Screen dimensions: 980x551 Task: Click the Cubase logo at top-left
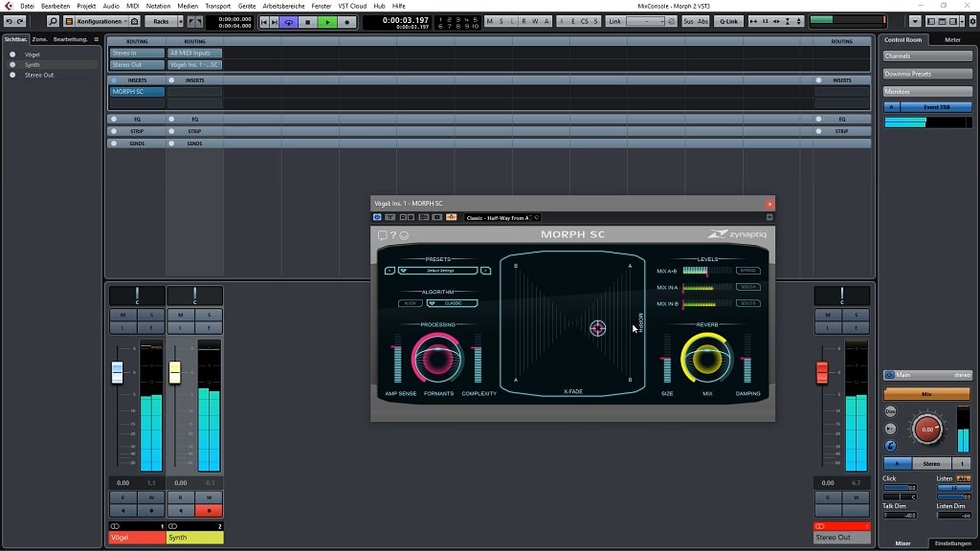click(x=8, y=6)
